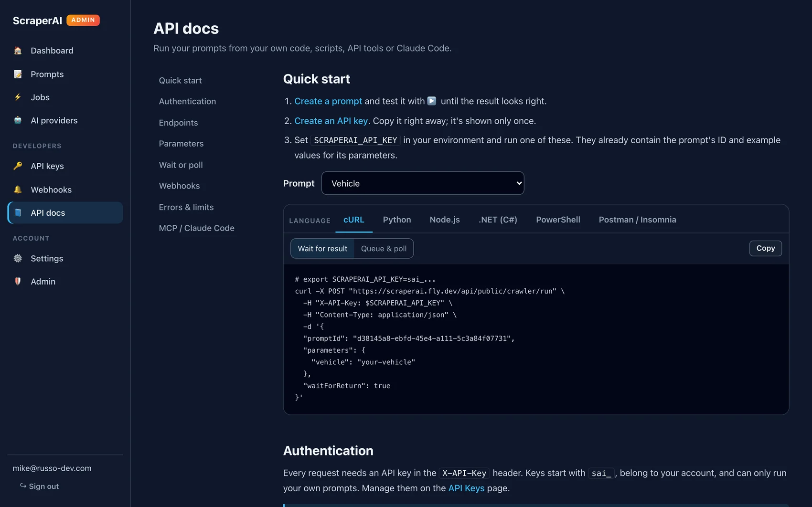The height and width of the screenshot is (507, 812).
Task: Jump to Quick start in the docs navigation
Action: coord(180,80)
